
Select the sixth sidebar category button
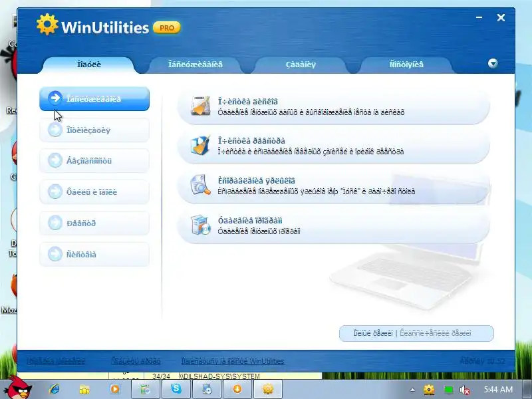(94, 255)
